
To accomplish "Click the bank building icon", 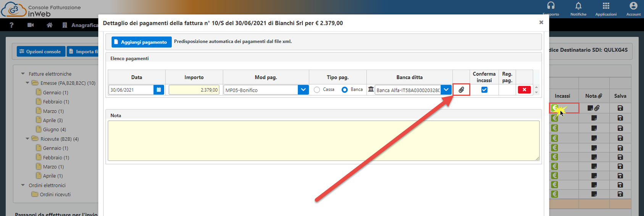I will 371,90.
